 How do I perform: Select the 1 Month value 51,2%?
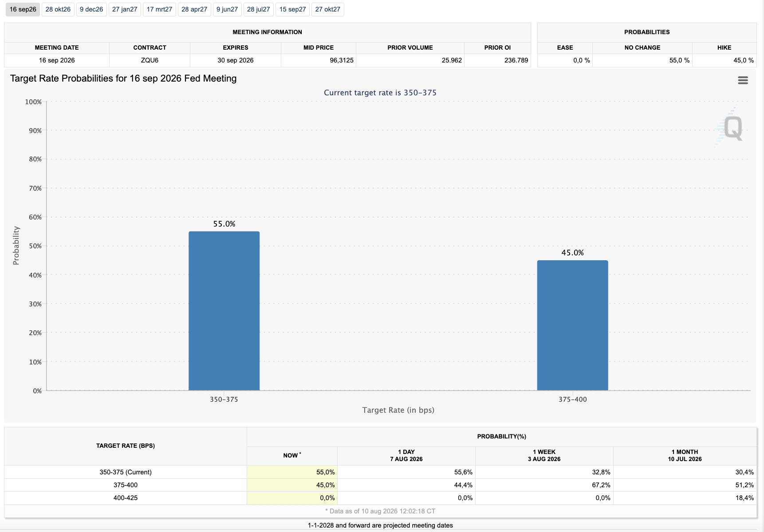(744, 485)
